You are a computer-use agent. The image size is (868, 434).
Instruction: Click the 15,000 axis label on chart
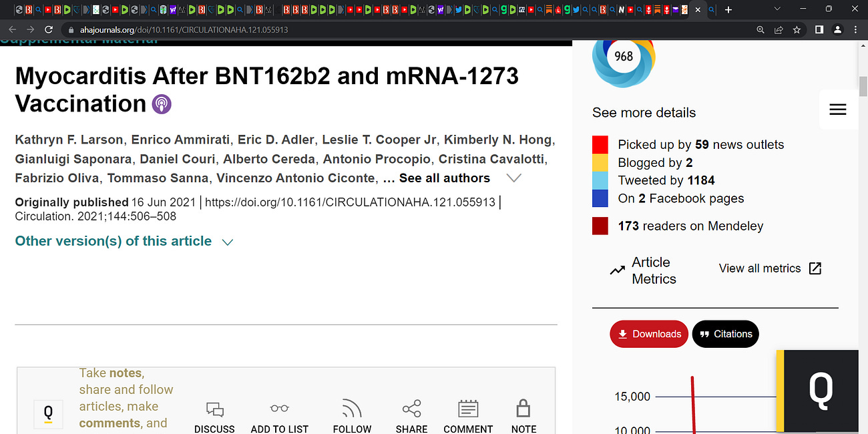[632, 397]
